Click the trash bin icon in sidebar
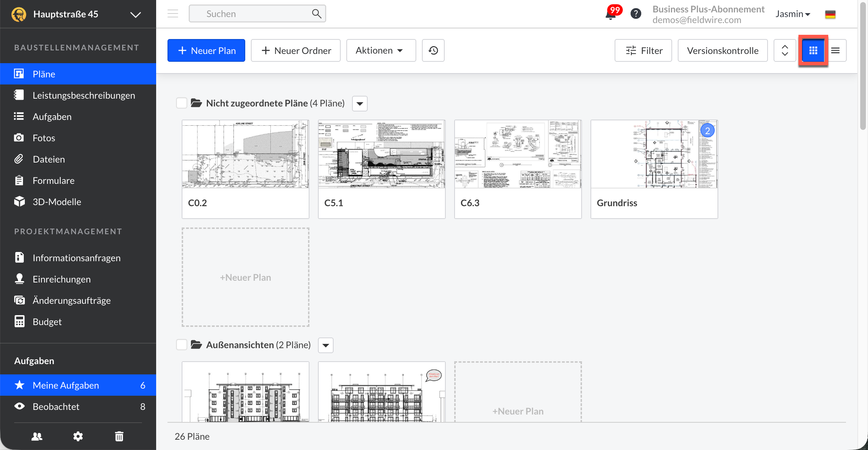 pyautogui.click(x=119, y=436)
